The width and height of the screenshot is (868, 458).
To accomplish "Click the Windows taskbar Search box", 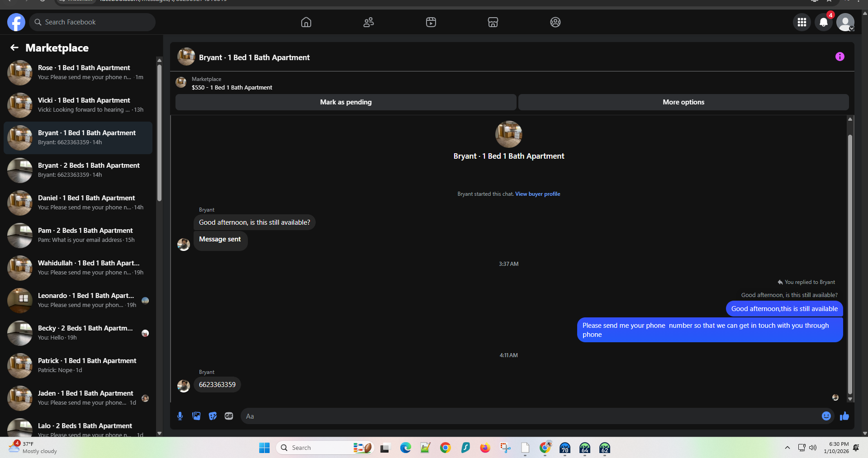I will (325, 448).
